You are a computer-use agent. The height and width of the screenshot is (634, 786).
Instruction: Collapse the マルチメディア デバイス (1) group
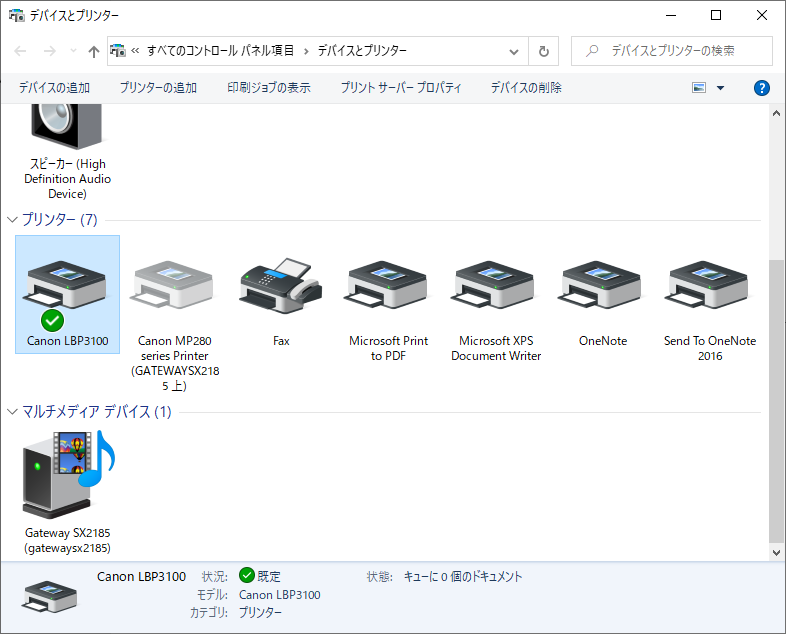tap(13, 412)
